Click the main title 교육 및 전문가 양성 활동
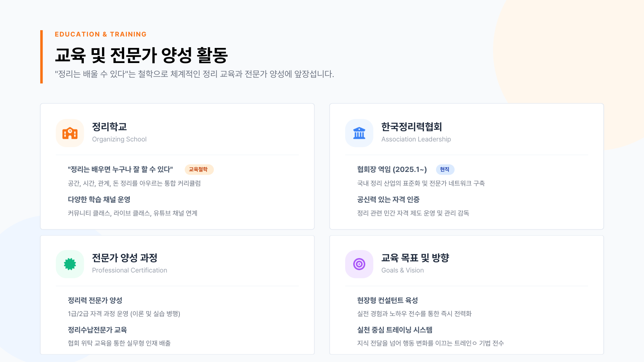 pyautogui.click(x=141, y=55)
